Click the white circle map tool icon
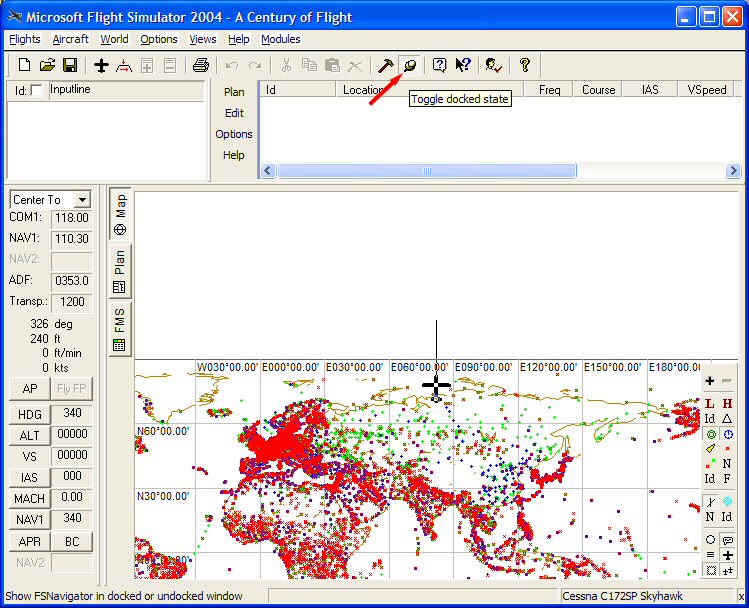 pyautogui.click(x=710, y=540)
